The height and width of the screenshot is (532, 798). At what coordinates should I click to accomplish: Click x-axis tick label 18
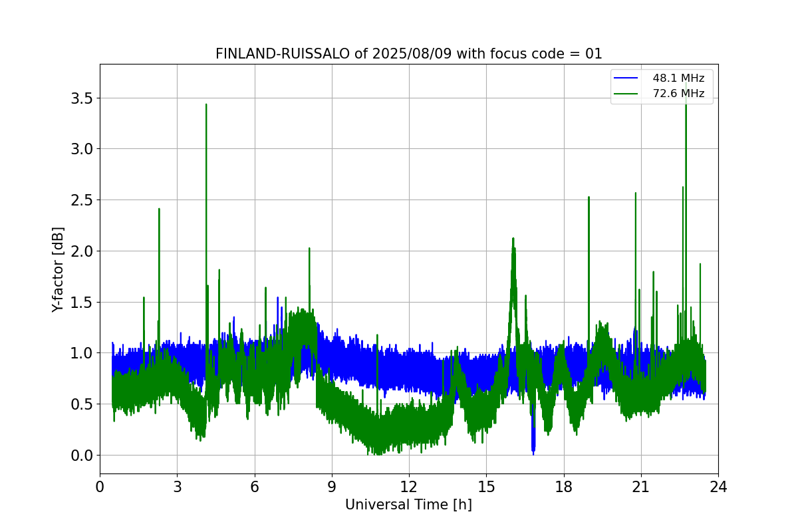pyautogui.click(x=564, y=487)
